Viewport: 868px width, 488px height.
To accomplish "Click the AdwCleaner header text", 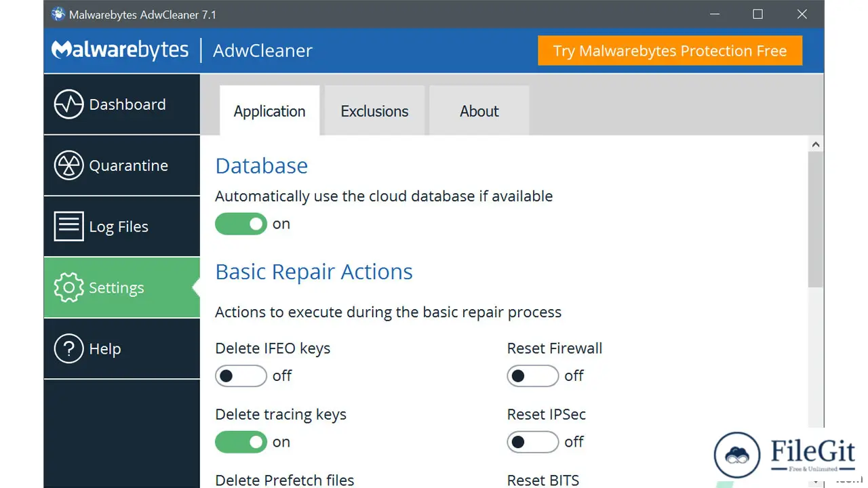I will click(x=262, y=50).
